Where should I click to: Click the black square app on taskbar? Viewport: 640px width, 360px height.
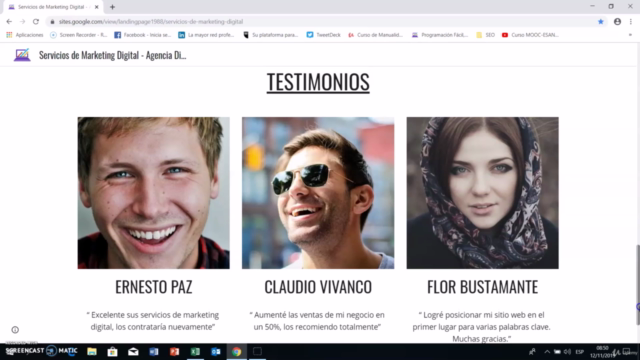click(257, 351)
